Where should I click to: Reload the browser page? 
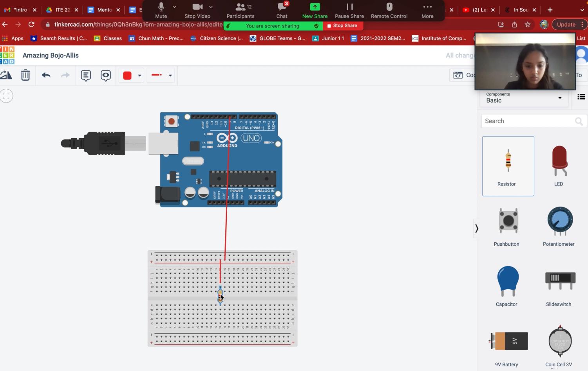coord(31,24)
